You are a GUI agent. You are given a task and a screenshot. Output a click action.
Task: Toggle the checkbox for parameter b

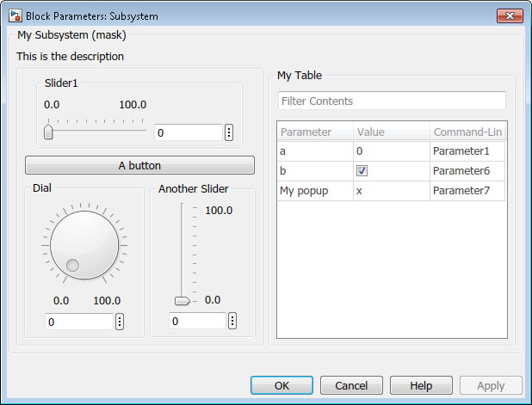tap(362, 170)
